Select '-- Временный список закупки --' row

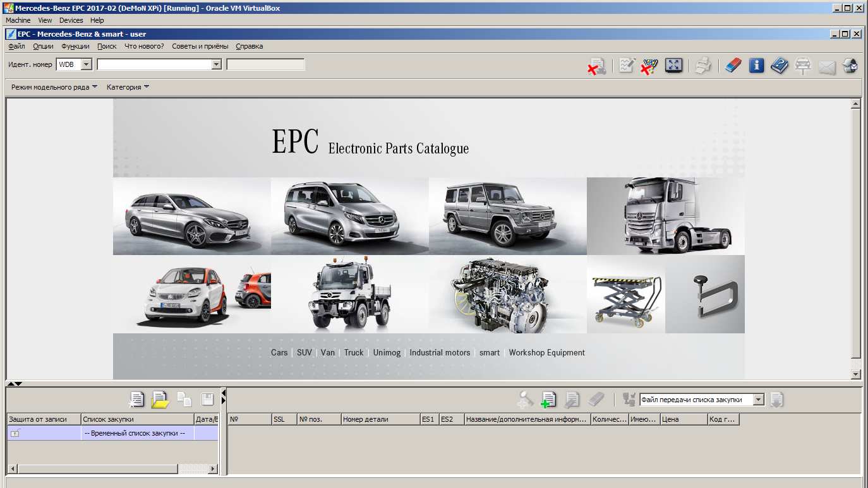112,433
